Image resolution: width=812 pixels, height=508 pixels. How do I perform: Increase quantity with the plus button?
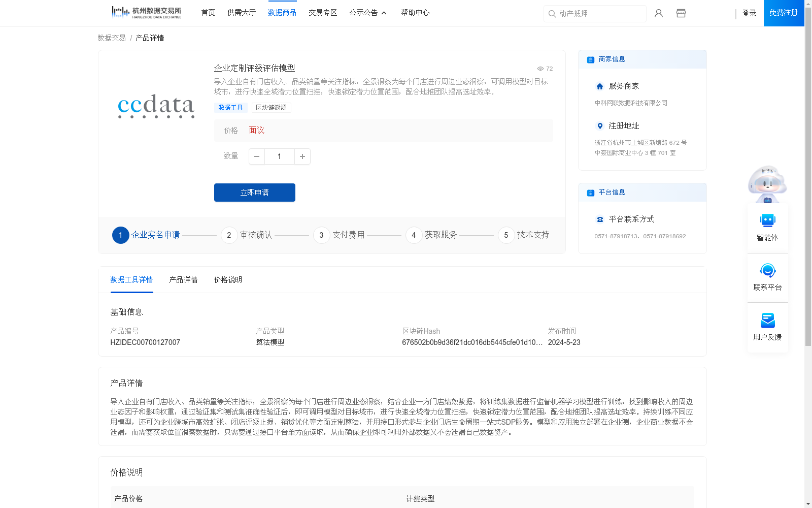[x=302, y=156]
